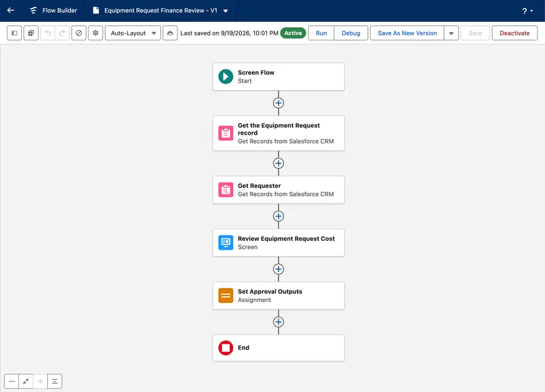This screenshot has width=545, height=392.
Task: Run the flow
Action: pyautogui.click(x=321, y=33)
